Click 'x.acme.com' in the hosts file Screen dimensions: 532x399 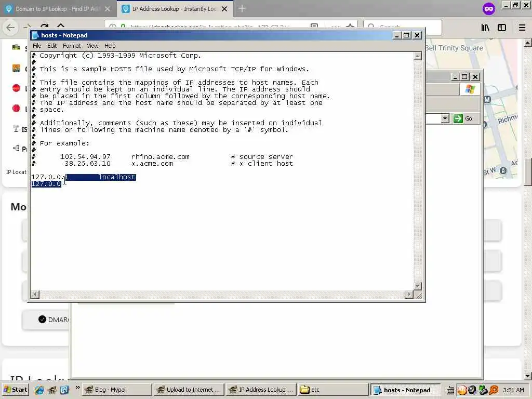pyautogui.click(x=152, y=164)
